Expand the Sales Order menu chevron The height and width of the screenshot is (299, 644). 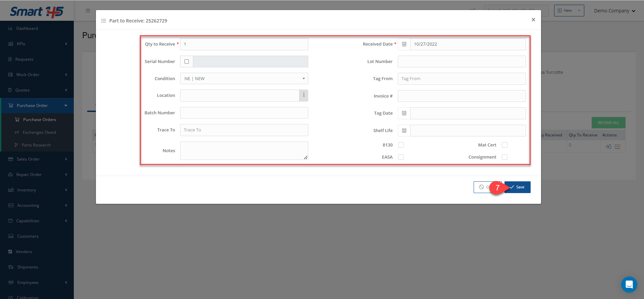point(66,159)
